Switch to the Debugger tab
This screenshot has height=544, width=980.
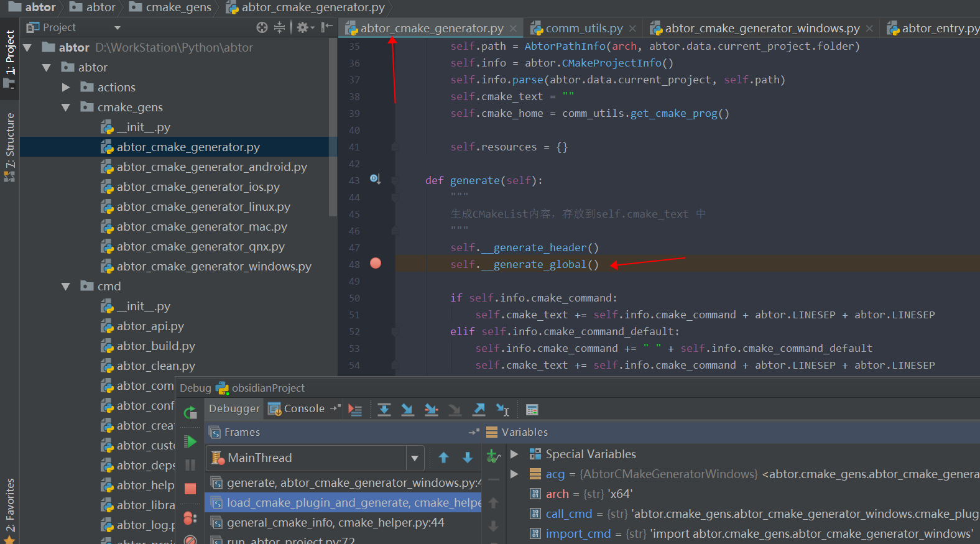(x=234, y=408)
